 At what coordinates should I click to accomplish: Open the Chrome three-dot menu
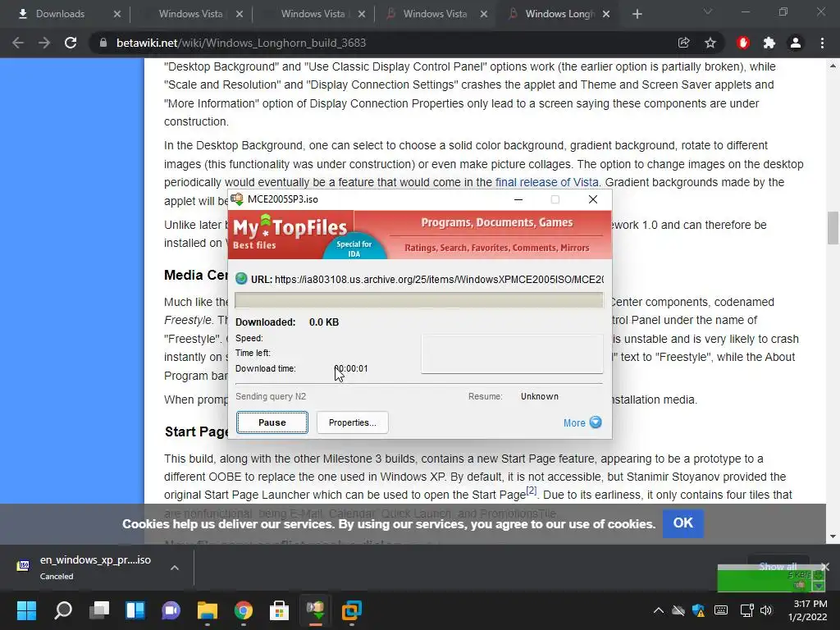pyautogui.click(x=822, y=43)
